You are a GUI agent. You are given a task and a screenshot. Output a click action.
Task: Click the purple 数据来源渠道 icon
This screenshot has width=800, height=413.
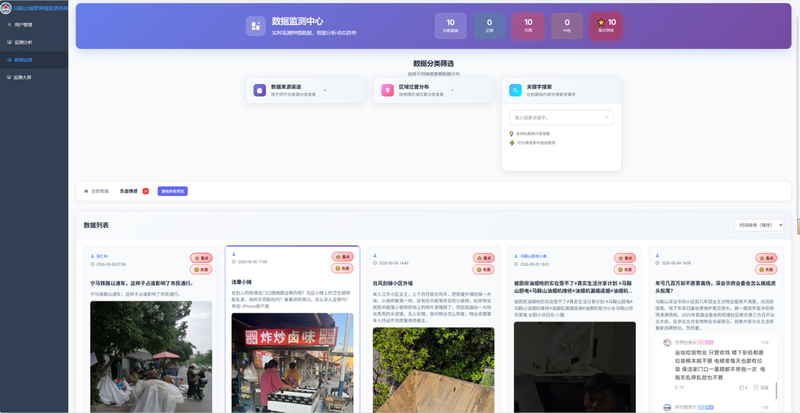click(260, 90)
